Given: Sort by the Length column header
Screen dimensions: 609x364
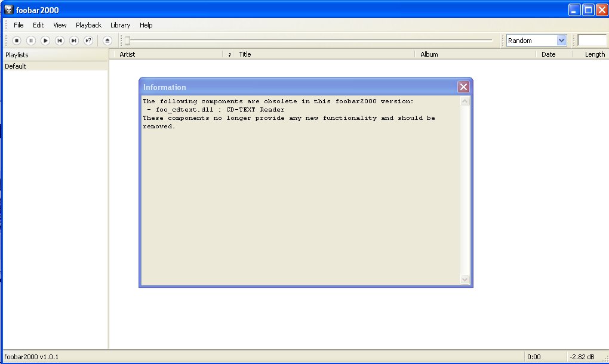Looking at the screenshot, I should (590, 54).
